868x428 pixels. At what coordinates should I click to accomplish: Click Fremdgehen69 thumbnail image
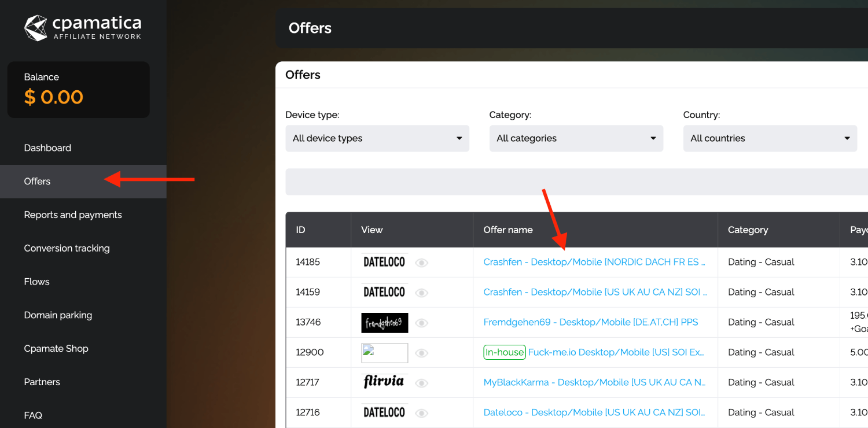coord(384,323)
